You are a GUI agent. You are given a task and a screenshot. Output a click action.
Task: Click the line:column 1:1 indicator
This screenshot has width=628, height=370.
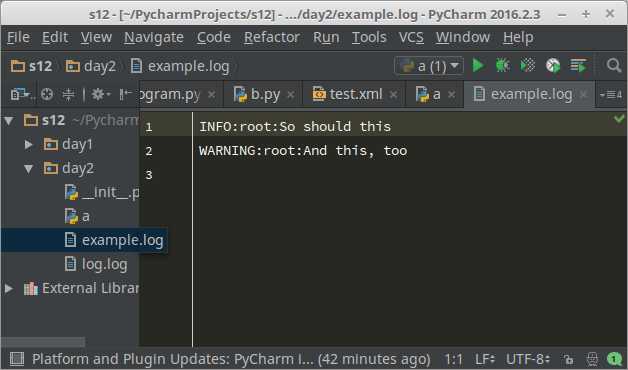[x=454, y=359]
